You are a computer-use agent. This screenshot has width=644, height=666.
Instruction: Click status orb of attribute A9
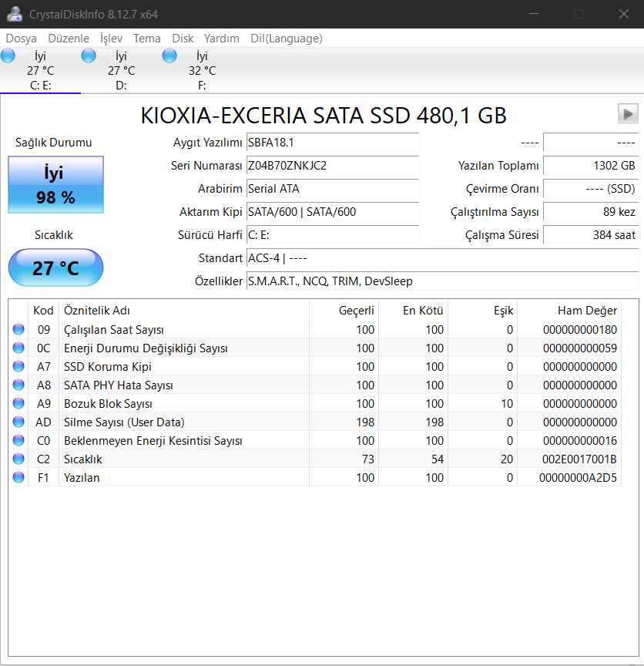[18, 403]
